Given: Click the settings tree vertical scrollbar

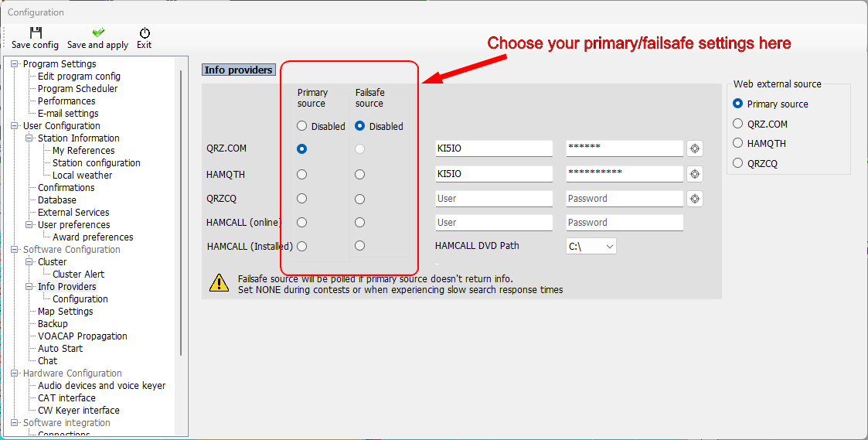Looking at the screenshot, I should click(x=181, y=213).
